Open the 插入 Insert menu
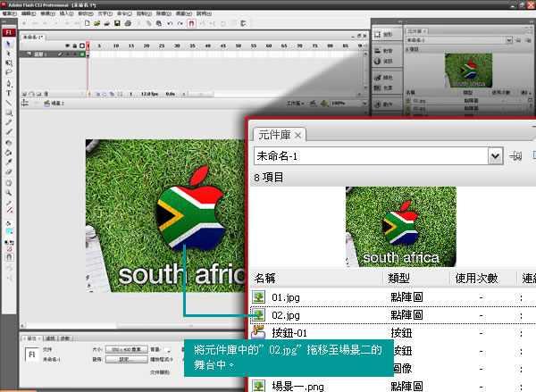This screenshot has width=536, height=392. click(x=66, y=13)
